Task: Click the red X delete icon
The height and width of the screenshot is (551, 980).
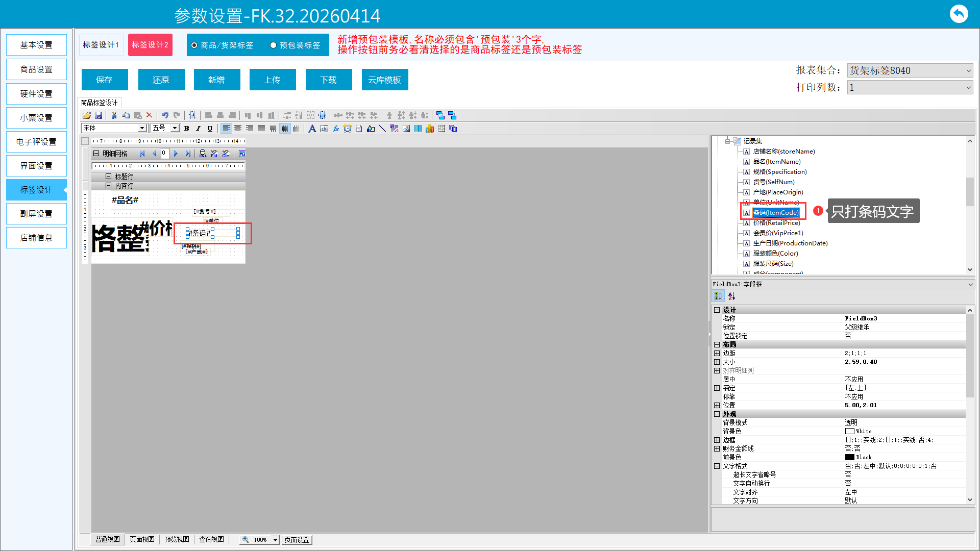Action: tap(149, 115)
